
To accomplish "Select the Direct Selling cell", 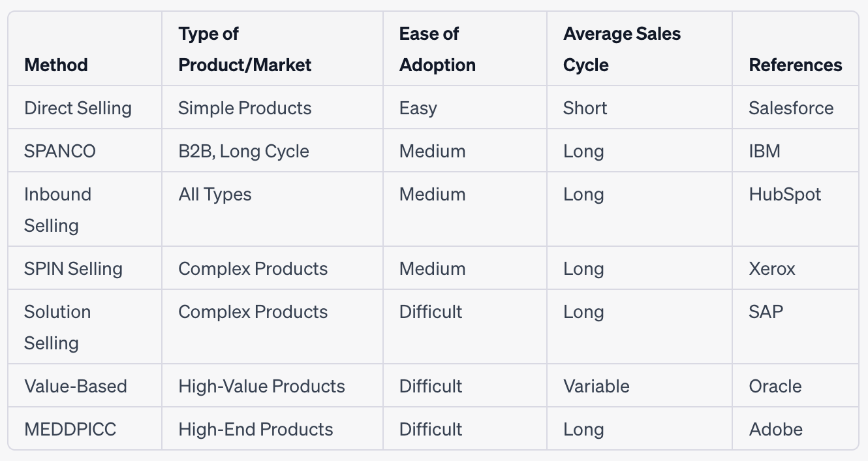I will [x=78, y=108].
